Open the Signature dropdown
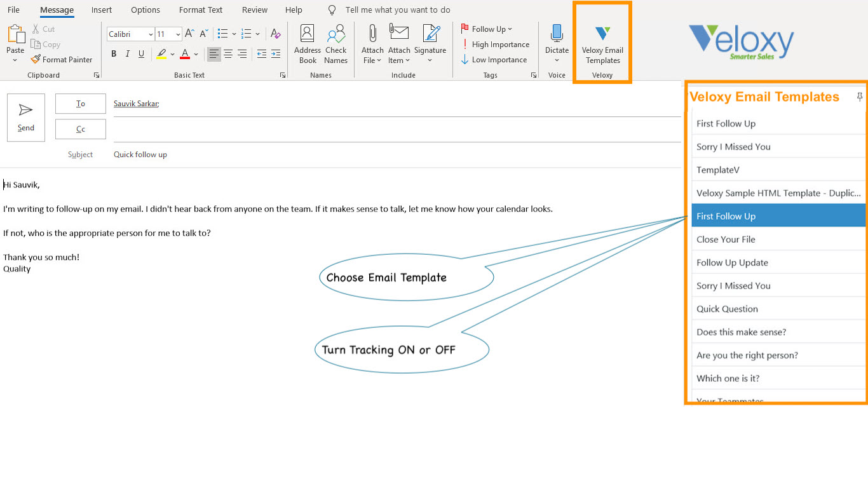 pyautogui.click(x=430, y=44)
